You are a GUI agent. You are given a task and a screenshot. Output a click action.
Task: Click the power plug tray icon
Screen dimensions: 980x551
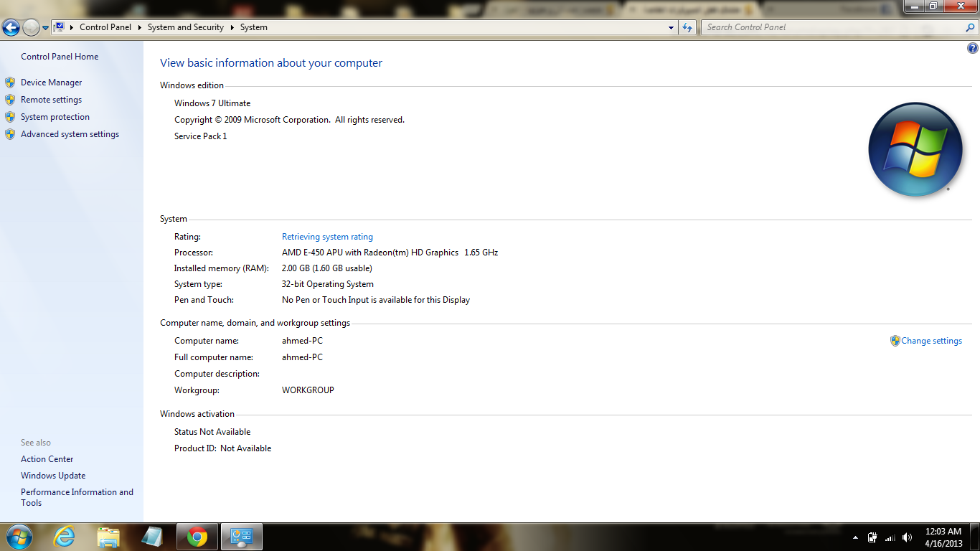[873, 537]
